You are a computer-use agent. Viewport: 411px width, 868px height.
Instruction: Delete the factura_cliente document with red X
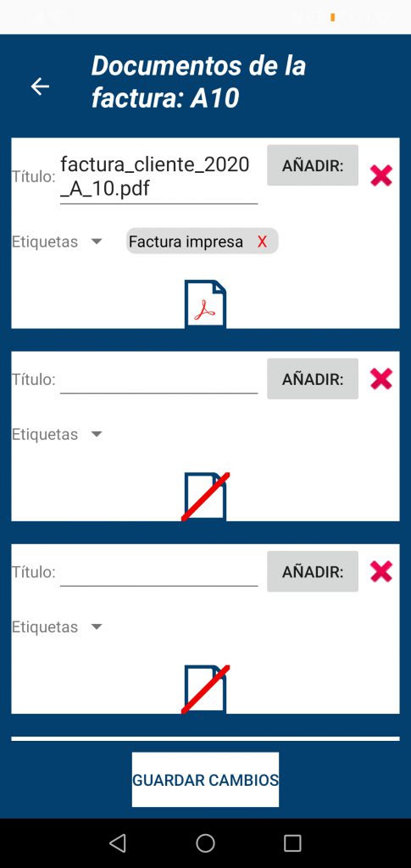tap(381, 175)
